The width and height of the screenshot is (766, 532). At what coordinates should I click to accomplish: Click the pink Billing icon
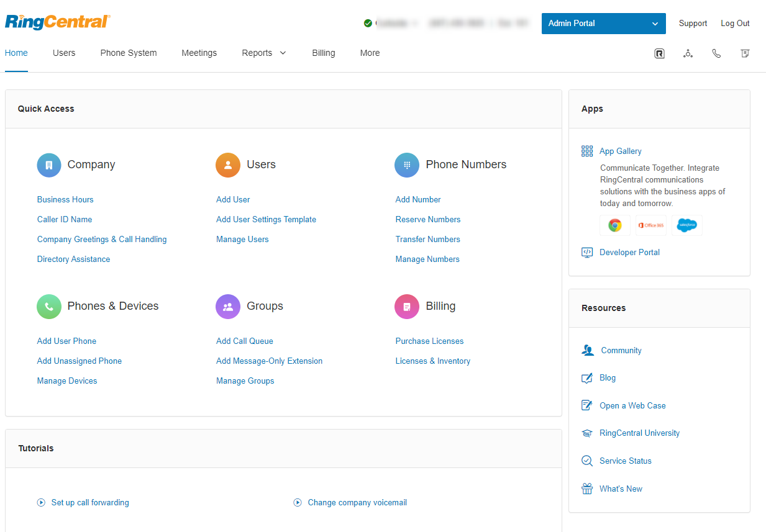click(407, 307)
